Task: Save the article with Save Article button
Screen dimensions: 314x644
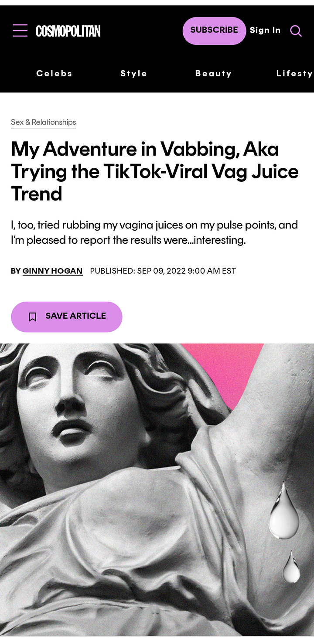Action: point(67,317)
